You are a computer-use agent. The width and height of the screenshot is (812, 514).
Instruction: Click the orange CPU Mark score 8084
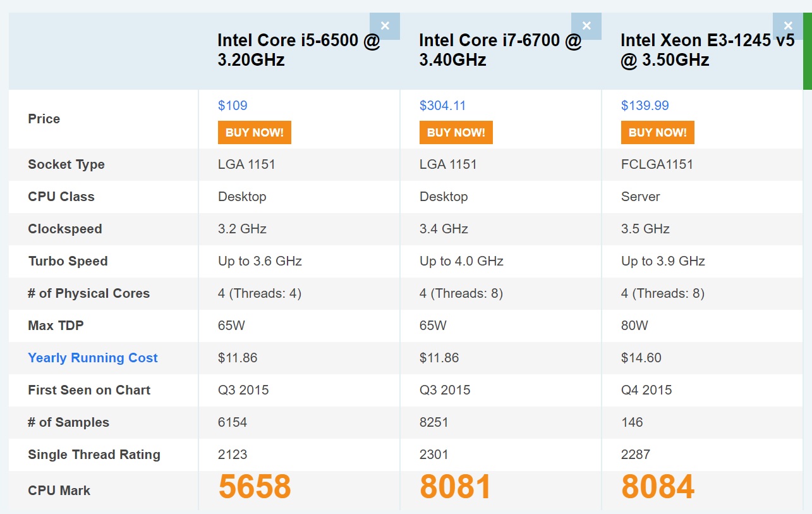pyautogui.click(x=657, y=487)
